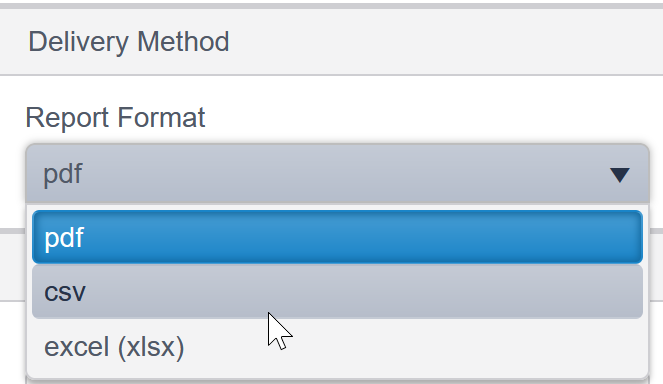Image resolution: width=663 pixels, height=384 pixels.
Task: Expand the Delivery Method panel
Action: (x=332, y=42)
